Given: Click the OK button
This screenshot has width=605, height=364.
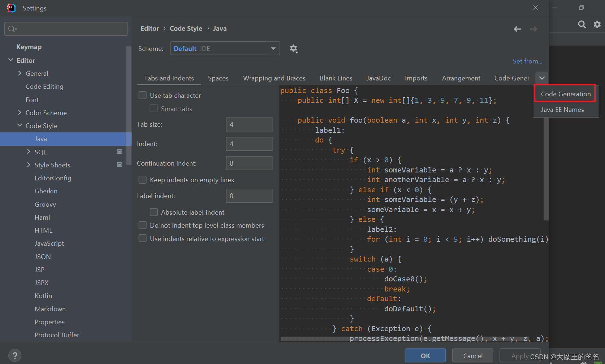Looking at the screenshot, I should [425, 356].
